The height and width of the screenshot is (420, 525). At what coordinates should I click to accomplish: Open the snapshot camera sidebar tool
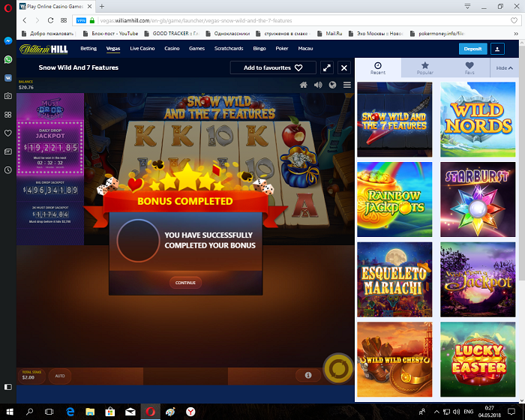click(8, 96)
